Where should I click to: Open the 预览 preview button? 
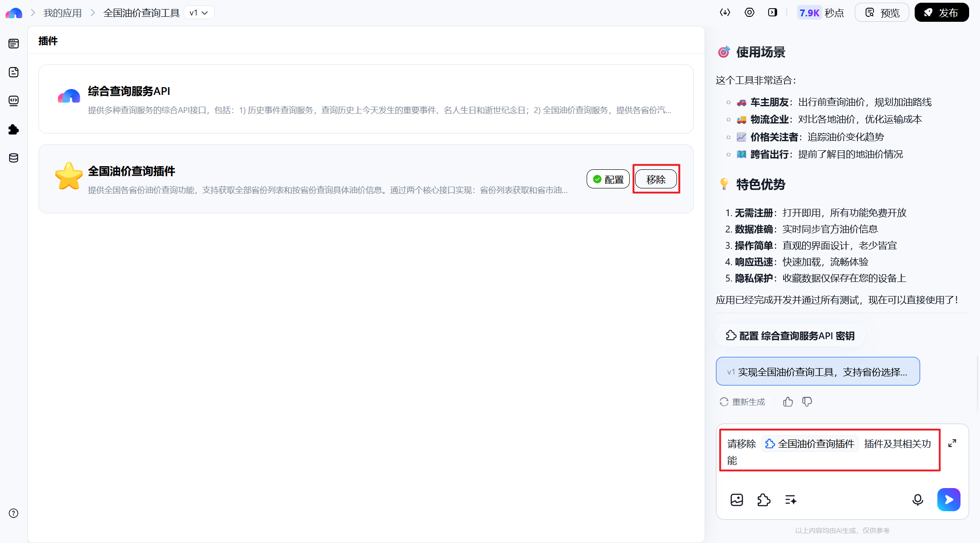pyautogui.click(x=882, y=13)
